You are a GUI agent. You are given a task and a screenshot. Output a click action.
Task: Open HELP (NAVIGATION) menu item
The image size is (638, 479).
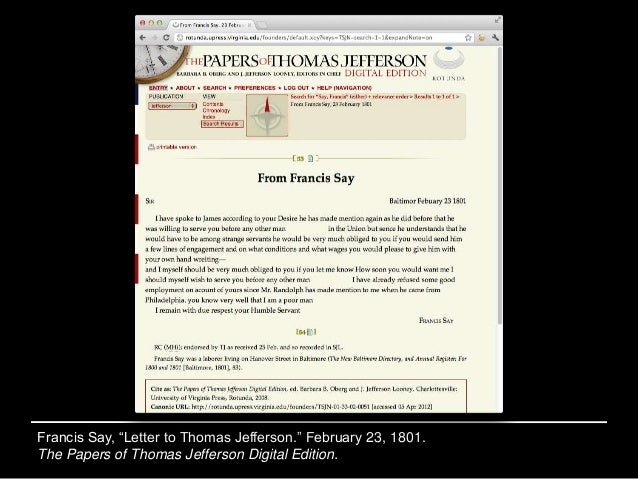(344, 88)
